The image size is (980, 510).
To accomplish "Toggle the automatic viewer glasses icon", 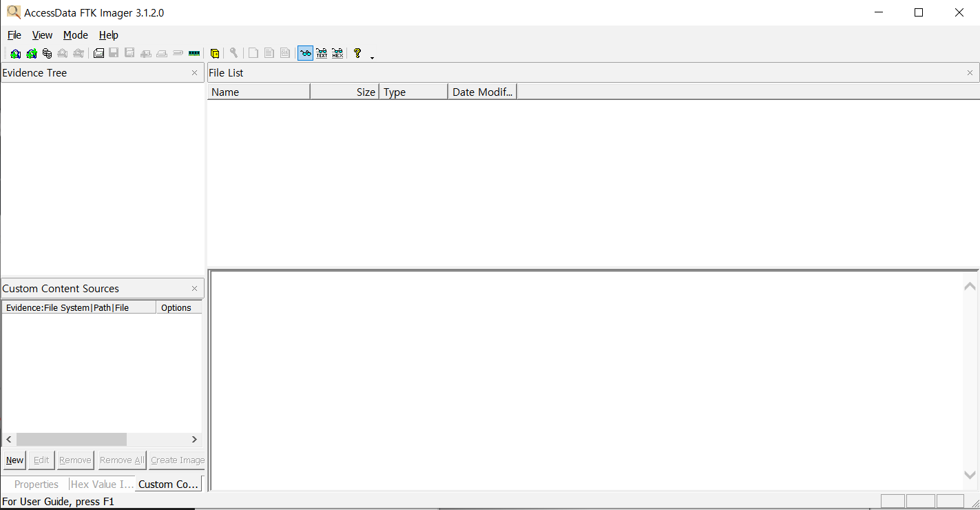I will click(x=305, y=53).
